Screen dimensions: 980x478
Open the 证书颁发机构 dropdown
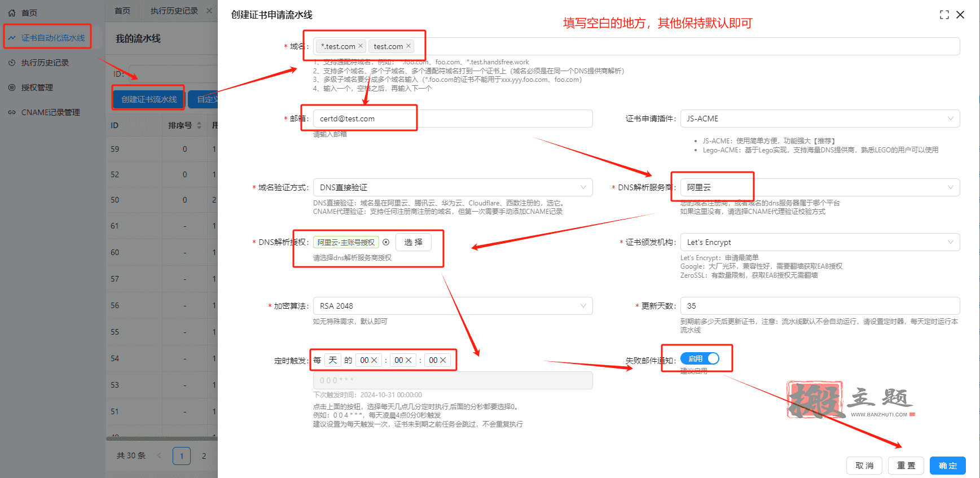pos(820,242)
